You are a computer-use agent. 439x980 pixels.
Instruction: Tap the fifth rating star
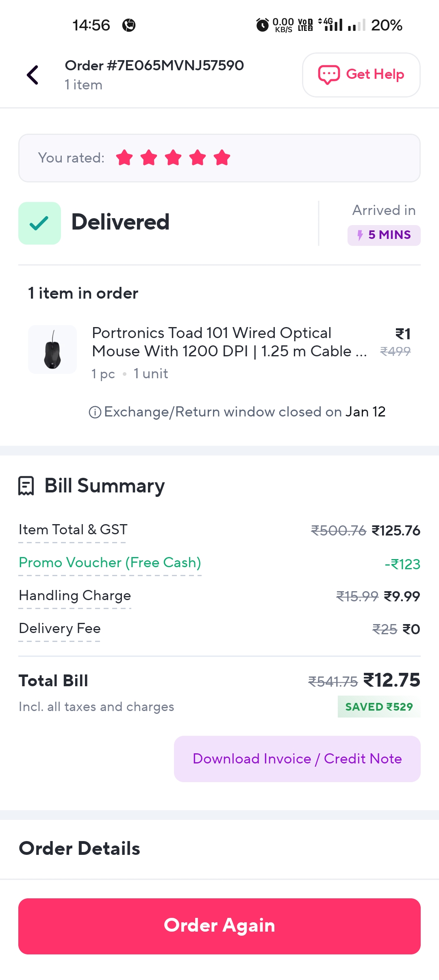point(222,158)
